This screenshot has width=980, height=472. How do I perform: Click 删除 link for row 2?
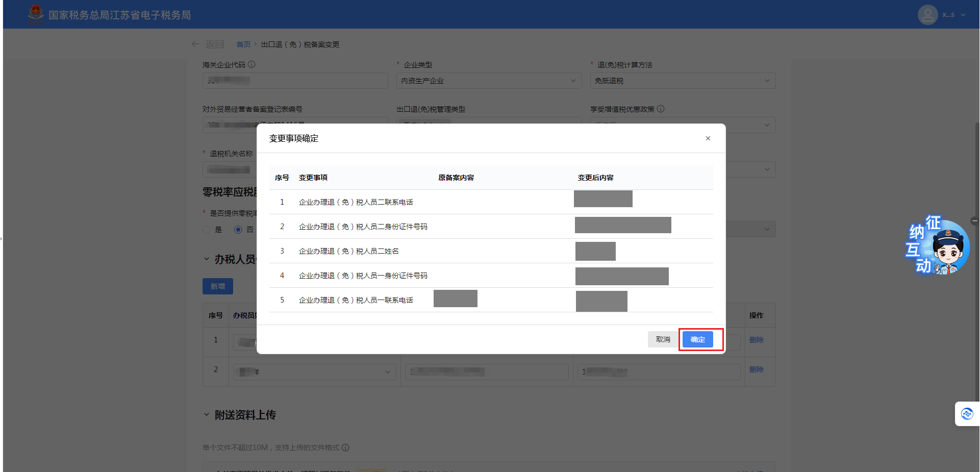tap(756, 369)
